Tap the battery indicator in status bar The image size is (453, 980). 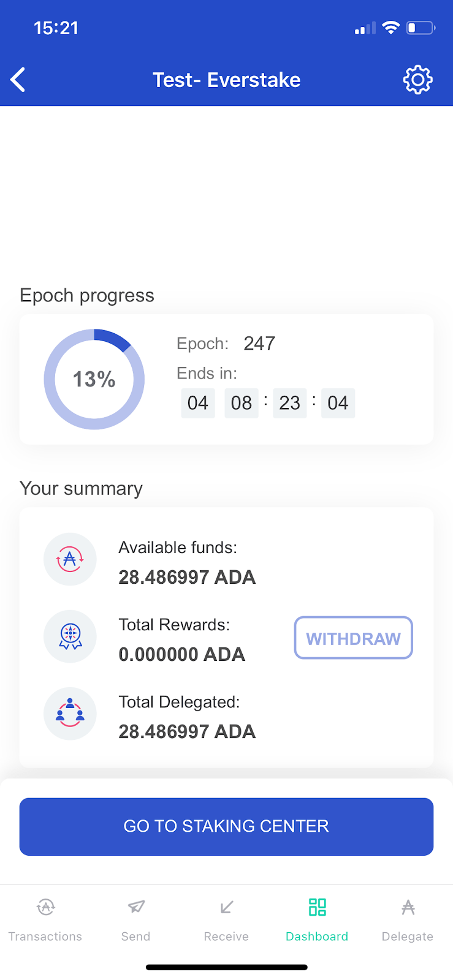(421, 28)
